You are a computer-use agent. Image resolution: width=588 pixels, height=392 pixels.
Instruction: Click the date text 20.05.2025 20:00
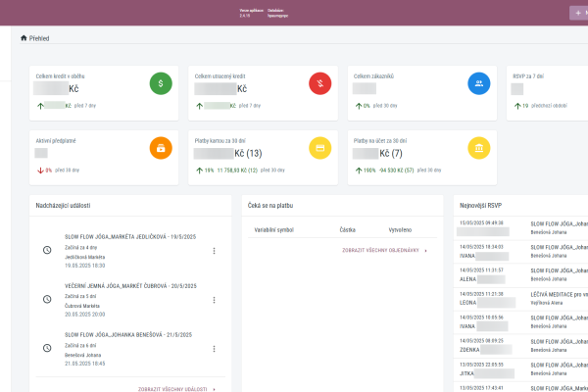click(84, 314)
